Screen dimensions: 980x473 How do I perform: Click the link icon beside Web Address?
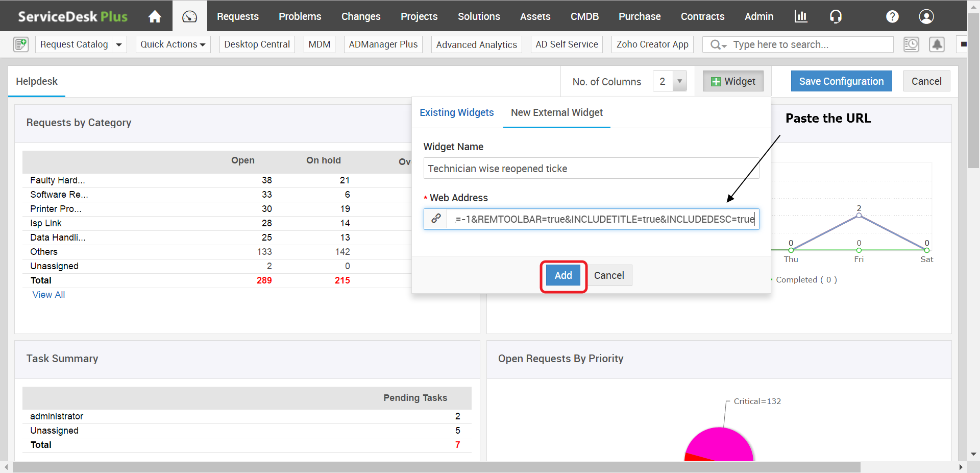tap(435, 219)
